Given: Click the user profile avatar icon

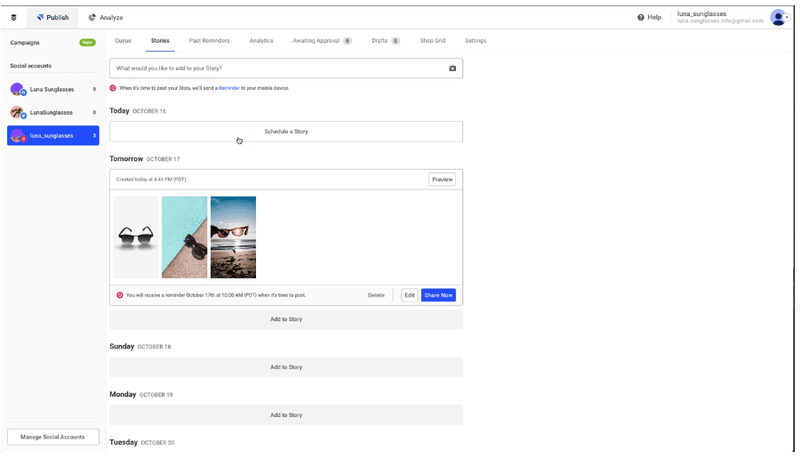Looking at the screenshot, I should 778,17.
